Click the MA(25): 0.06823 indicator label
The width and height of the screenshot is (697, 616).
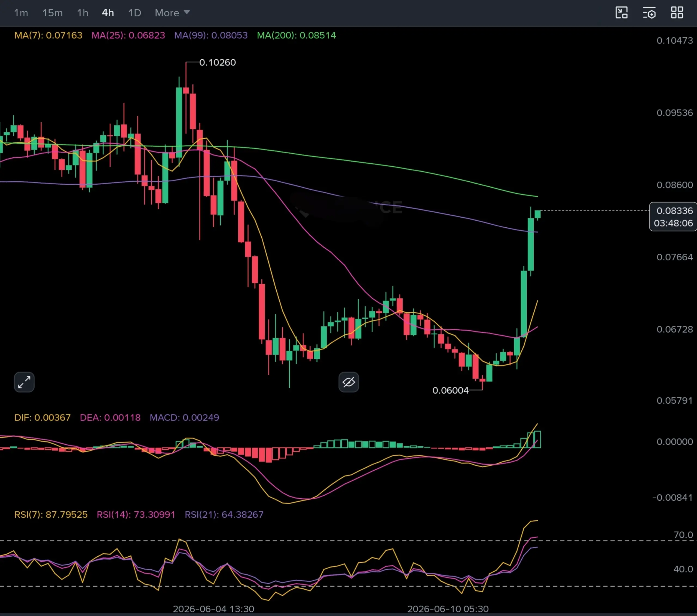pyautogui.click(x=128, y=35)
